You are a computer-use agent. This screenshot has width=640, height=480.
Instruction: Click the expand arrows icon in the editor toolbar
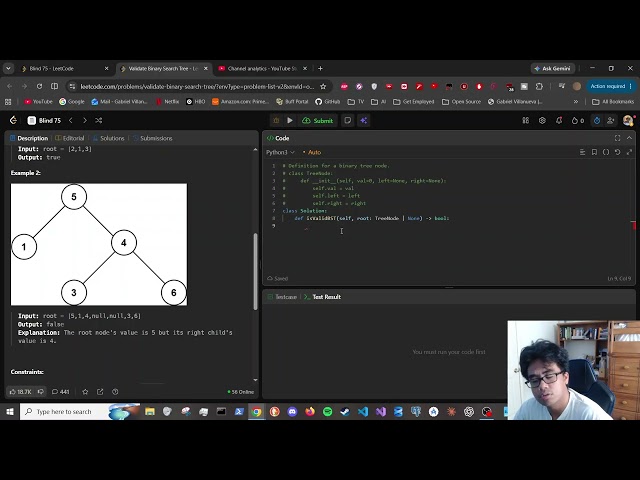[629, 152]
